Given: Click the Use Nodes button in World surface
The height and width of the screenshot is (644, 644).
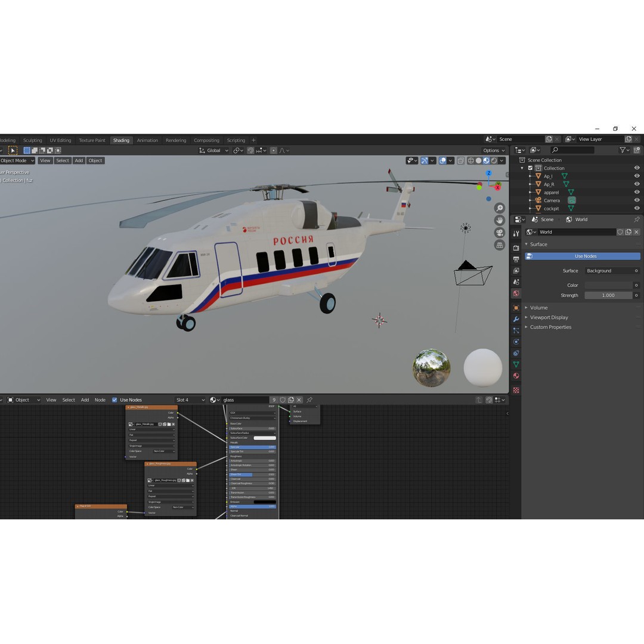Looking at the screenshot, I should click(x=583, y=256).
